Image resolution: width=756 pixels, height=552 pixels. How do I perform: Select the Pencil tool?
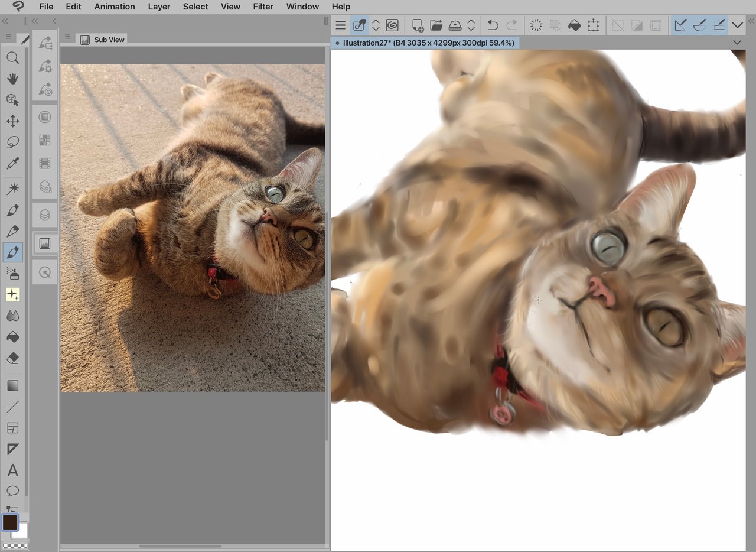(12, 231)
